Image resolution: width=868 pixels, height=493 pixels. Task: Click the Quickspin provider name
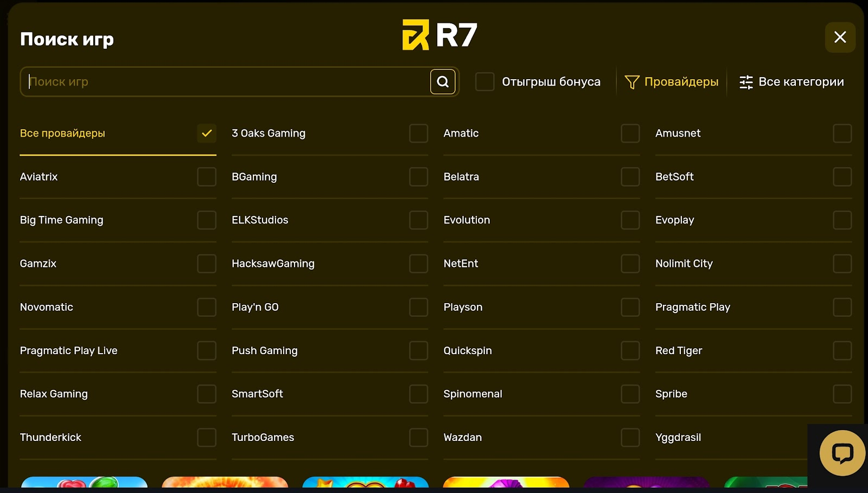click(468, 350)
